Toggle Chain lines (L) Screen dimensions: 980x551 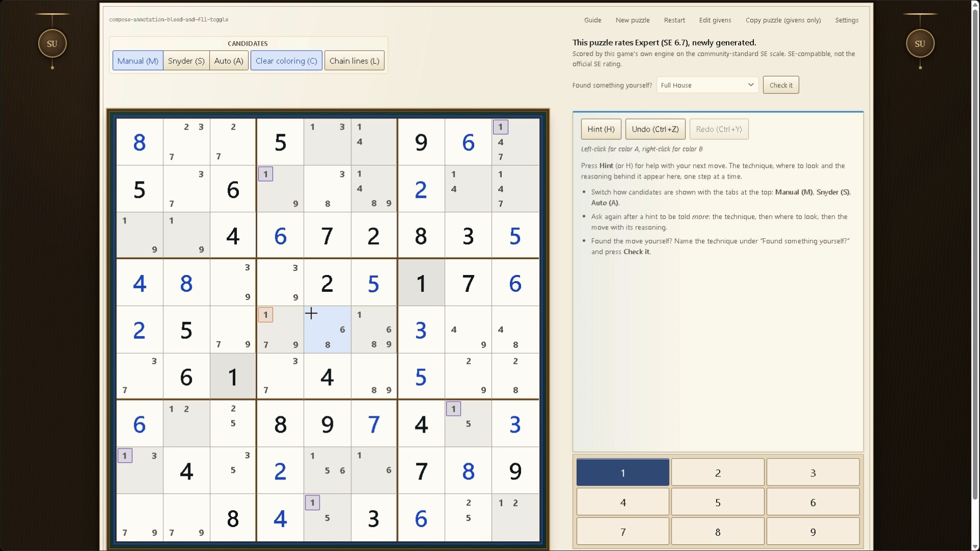[x=354, y=61]
